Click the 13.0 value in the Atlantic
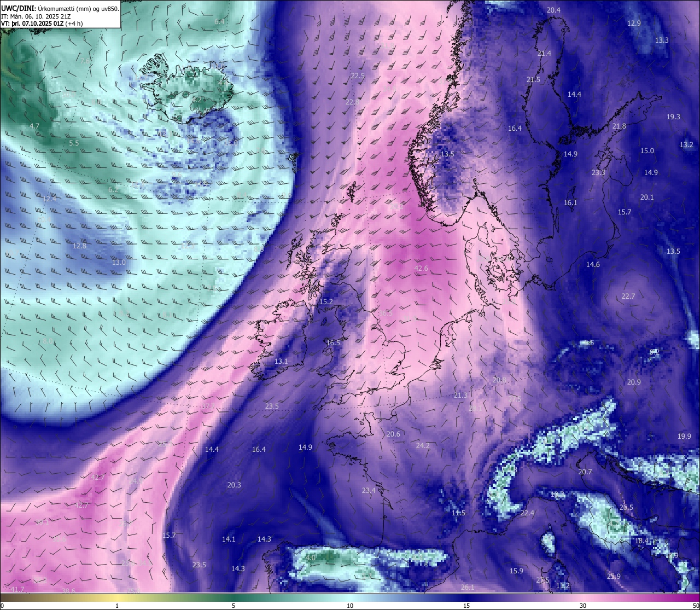This screenshot has width=700, height=610. pyautogui.click(x=119, y=262)
